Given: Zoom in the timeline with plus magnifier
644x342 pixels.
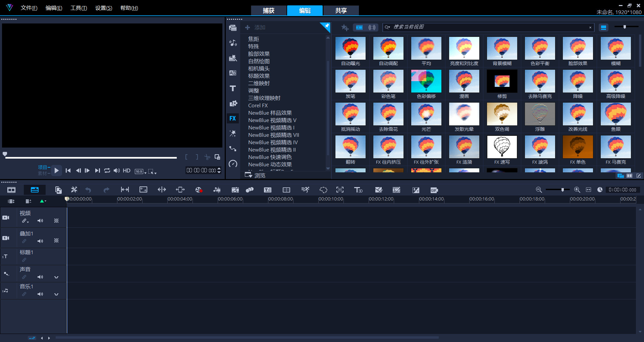Looking at the screenshot, I should click(577, 190).
